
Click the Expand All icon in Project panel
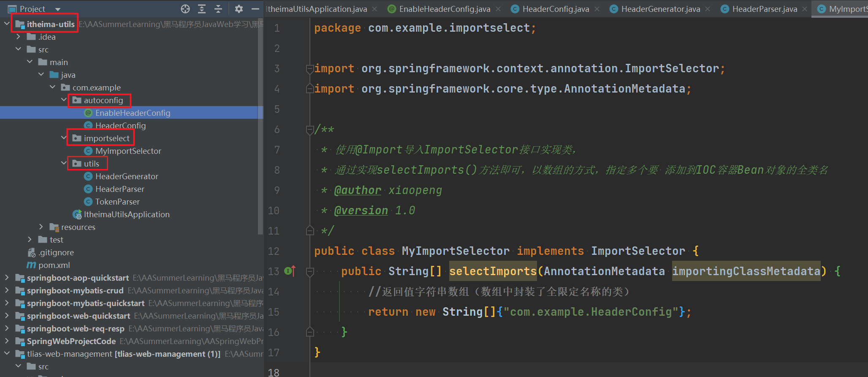[x=202, y=9]
